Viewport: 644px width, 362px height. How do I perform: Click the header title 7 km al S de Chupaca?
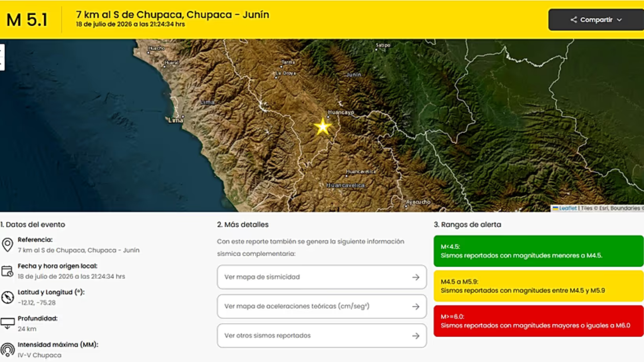[172, 14]
